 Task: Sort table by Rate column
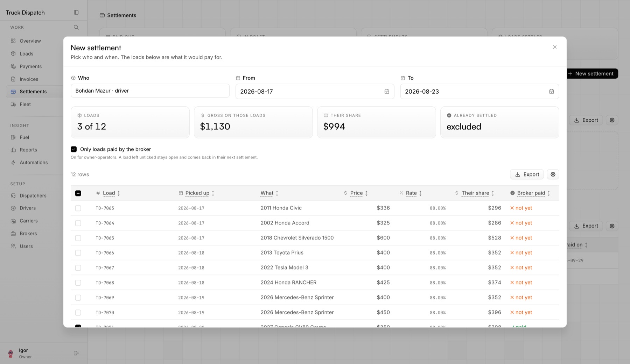pos(411,193)
